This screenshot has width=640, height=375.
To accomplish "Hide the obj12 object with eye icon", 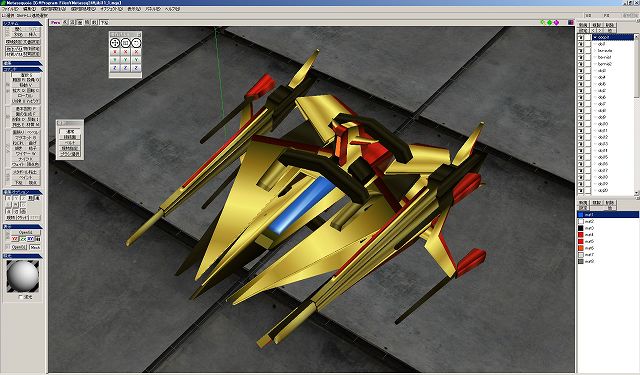I will click(x=581, y=138).
